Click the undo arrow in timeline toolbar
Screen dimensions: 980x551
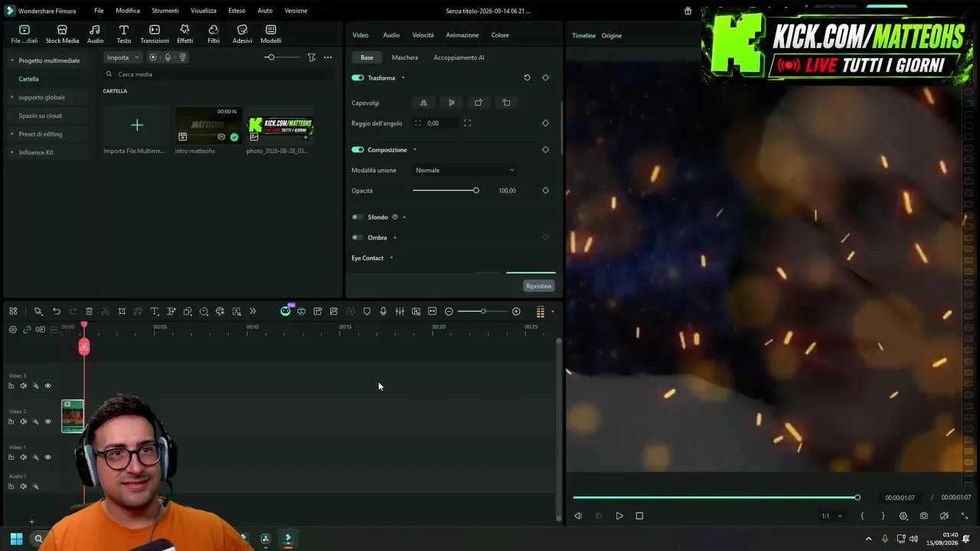pos(57,311)
